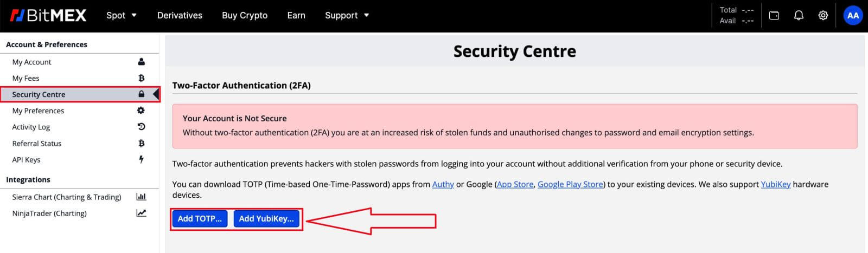The width and height of the screenshot is (868, 253).
Task: Click the BitMEX logo
Action: point(48,16)
